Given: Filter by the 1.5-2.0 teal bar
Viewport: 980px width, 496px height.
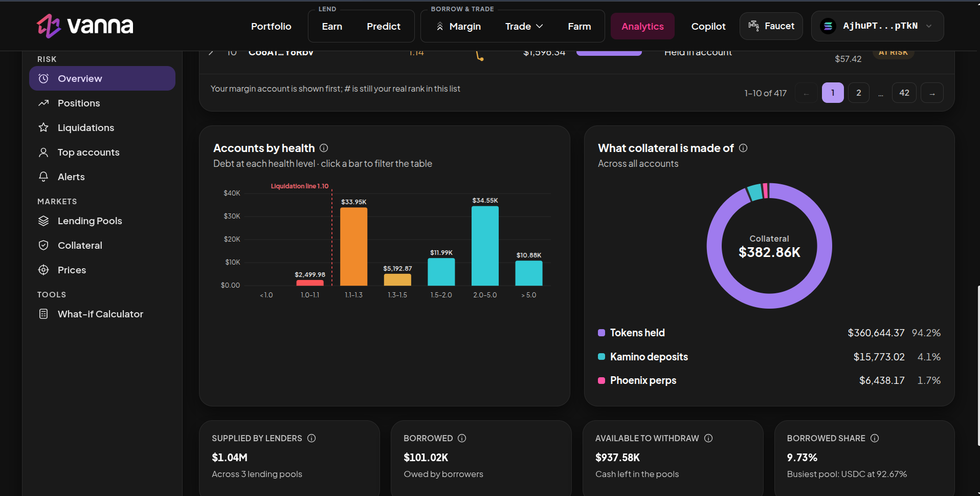Looking at the screenshot, I should click(441, 272).
